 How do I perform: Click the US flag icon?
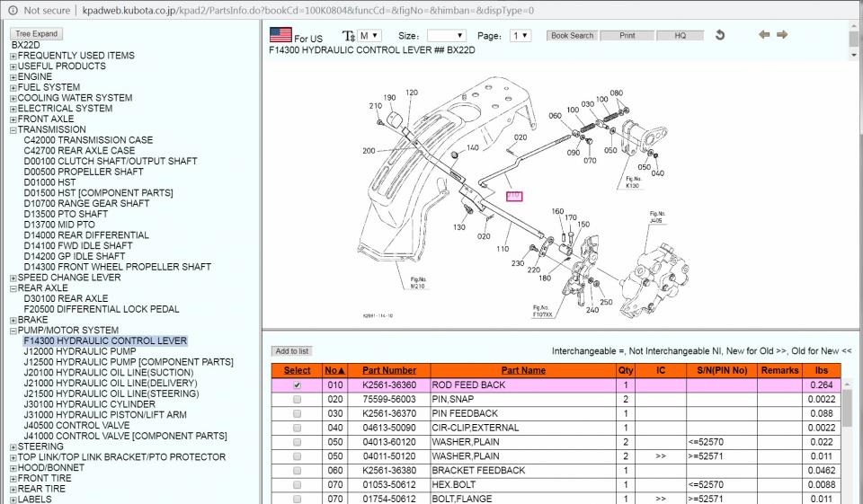(280, 35)
